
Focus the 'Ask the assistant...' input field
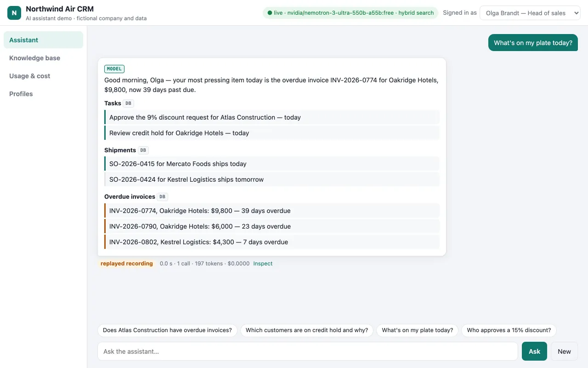(x=308, y=351)
